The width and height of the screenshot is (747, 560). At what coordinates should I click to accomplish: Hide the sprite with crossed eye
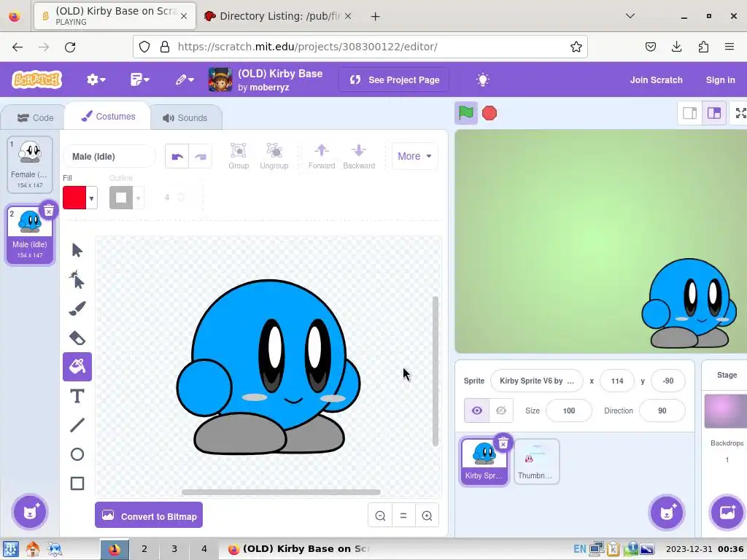pos(501,411)
